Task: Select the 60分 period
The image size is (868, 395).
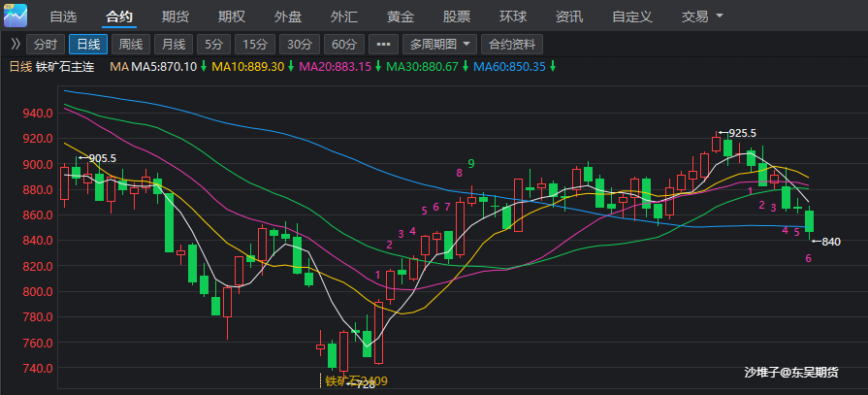Action: coord(344,44)
